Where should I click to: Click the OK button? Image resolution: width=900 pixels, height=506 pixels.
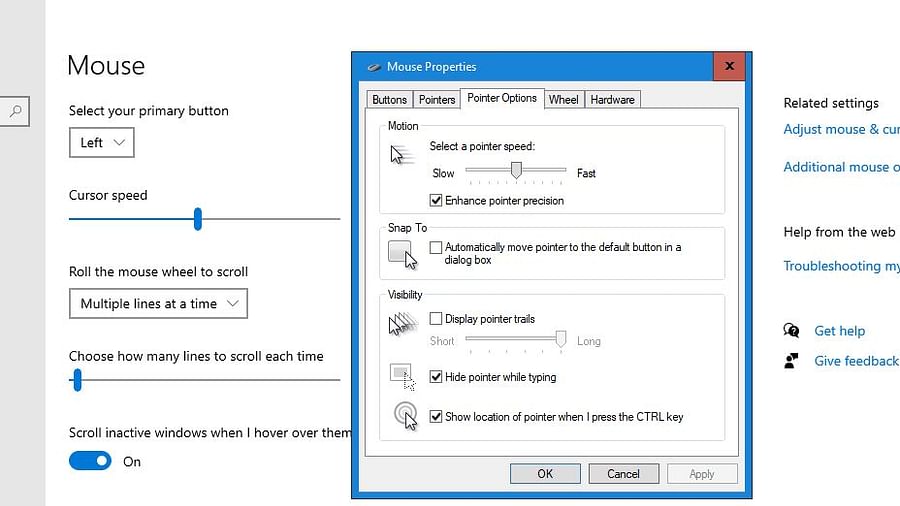coord(545,474)
